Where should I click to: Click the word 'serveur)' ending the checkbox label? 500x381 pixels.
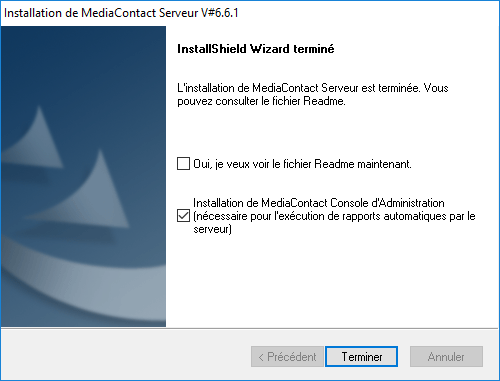click(x=212, y=229)
